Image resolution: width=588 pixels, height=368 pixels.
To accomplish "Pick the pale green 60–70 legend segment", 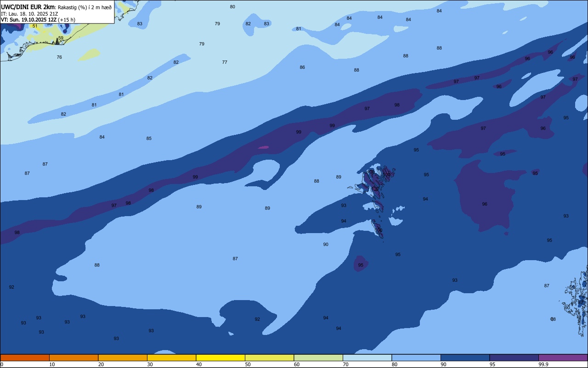I will tap(318, 357).
